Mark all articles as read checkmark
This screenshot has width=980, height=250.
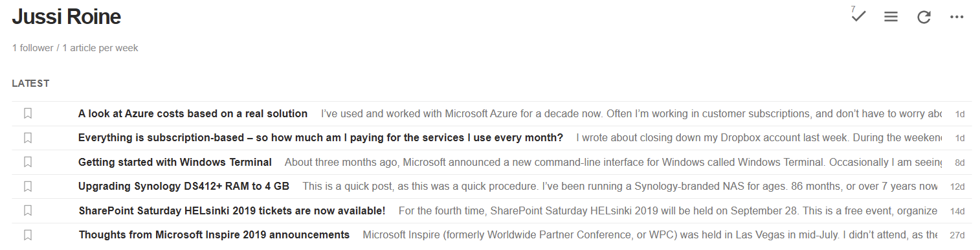click(x=858, y=16)
